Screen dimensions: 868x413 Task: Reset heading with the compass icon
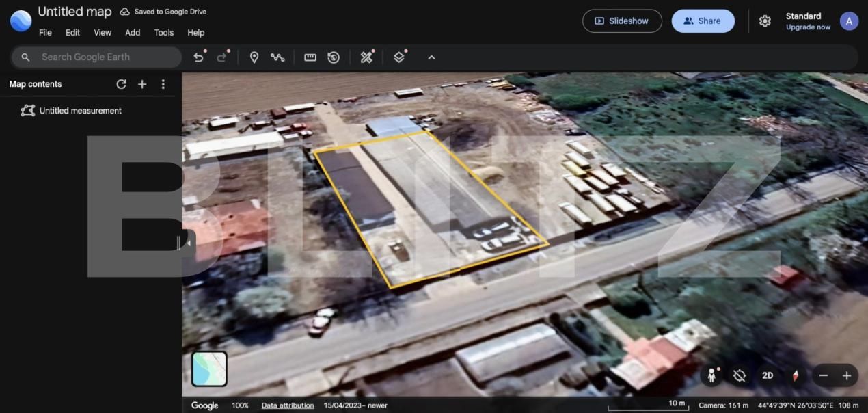point(795,375)
